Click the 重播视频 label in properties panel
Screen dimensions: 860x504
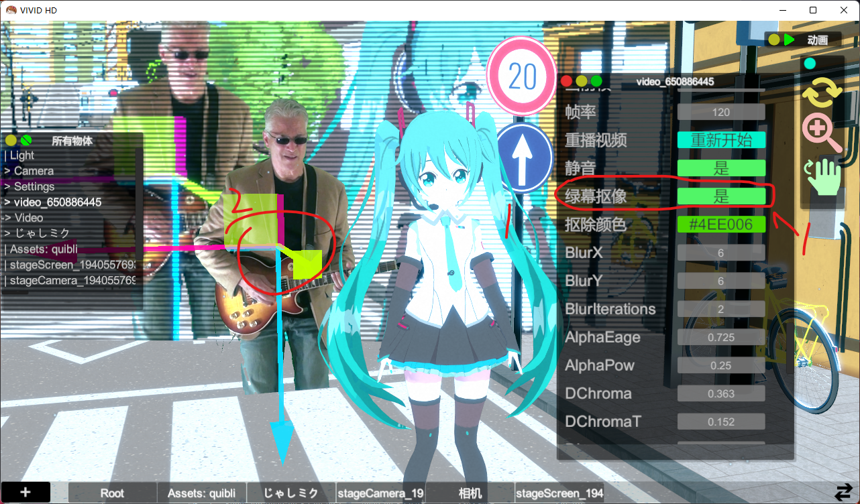(x=596, y=140)
